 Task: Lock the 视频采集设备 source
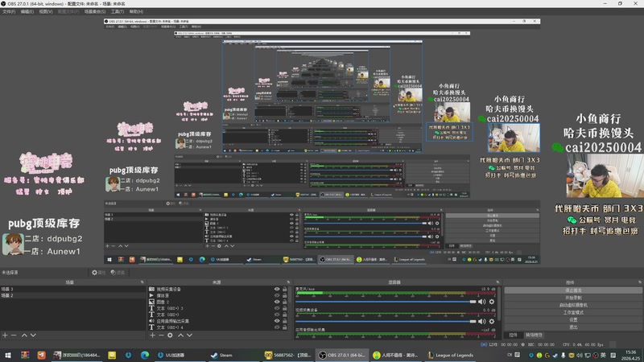[x=285, y=289]
